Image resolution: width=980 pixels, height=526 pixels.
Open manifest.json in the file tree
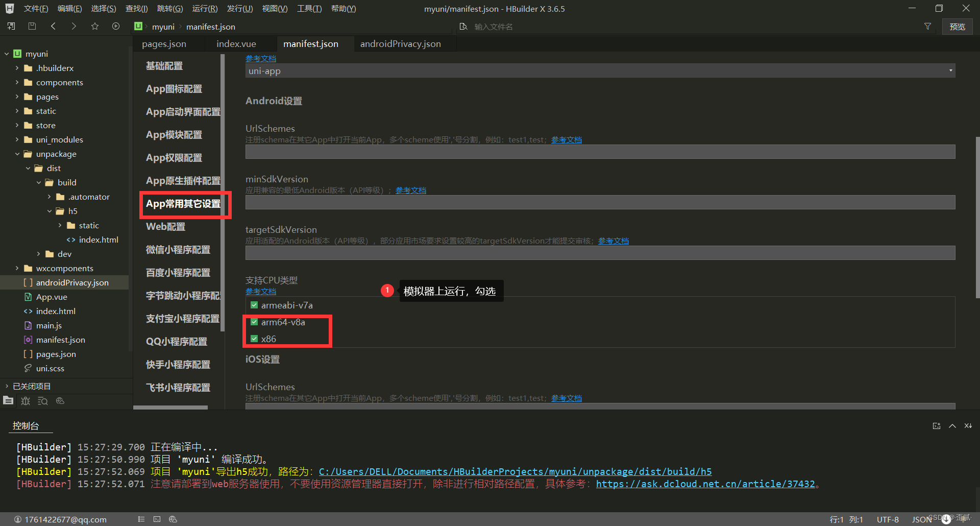[60, 340]
